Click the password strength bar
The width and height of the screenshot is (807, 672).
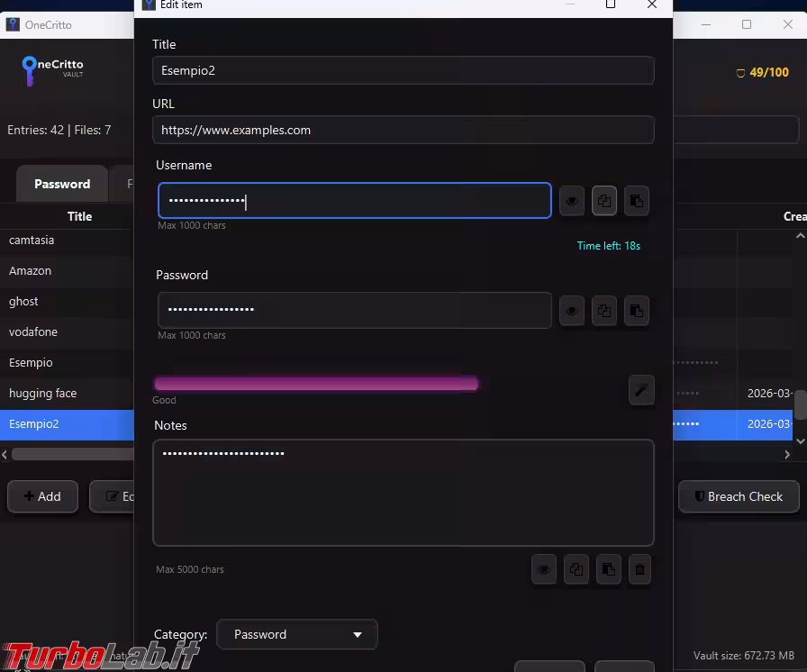(x=315, y=385)
